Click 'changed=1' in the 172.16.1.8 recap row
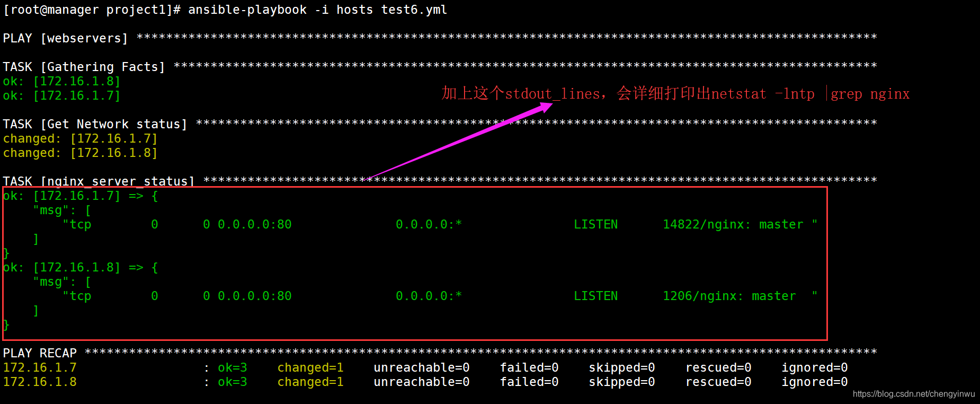 point(310,382)
